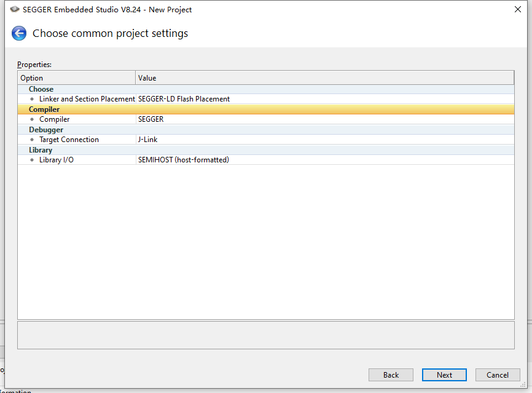Change the SEMIHOST (host-formatted) value
The width and height of the screenshot is (532, 393).
pos(183,160)
